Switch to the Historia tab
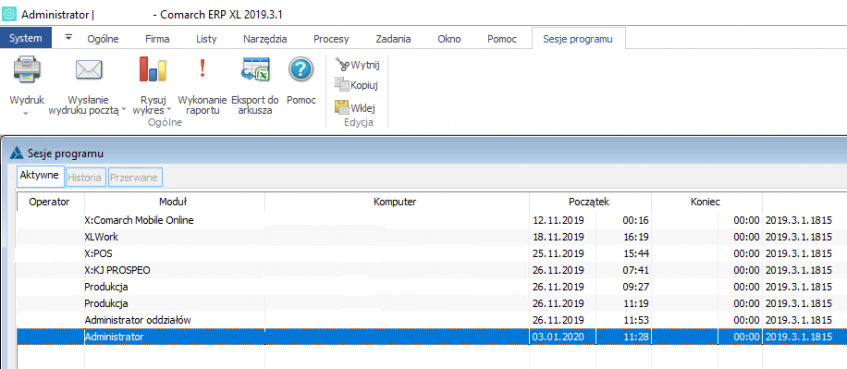847x369 pixels. (x=85, y=177)
